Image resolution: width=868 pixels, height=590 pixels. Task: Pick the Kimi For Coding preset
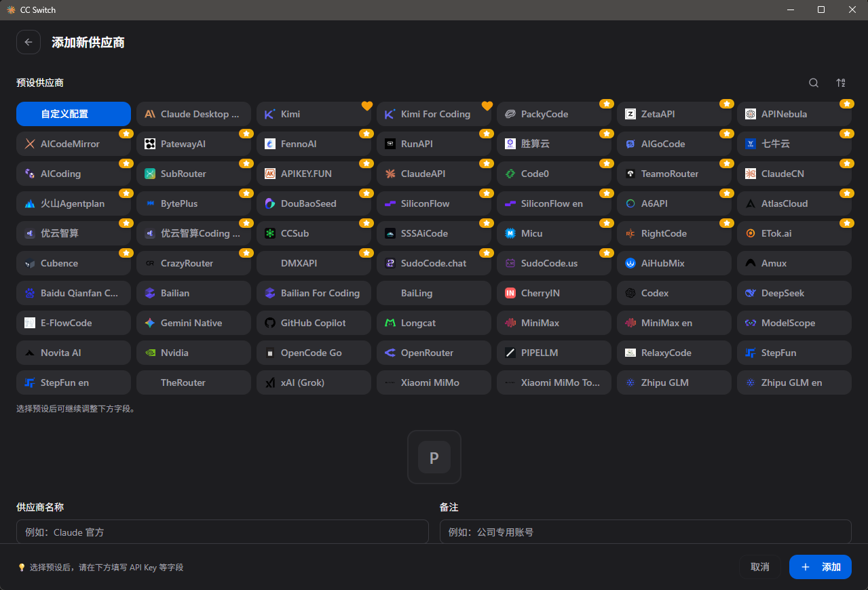pos(434,114)
